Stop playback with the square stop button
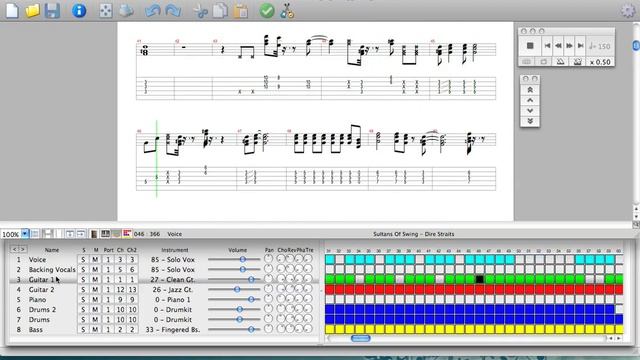Viewport: 640px width, 360px height. click(530, 46)
